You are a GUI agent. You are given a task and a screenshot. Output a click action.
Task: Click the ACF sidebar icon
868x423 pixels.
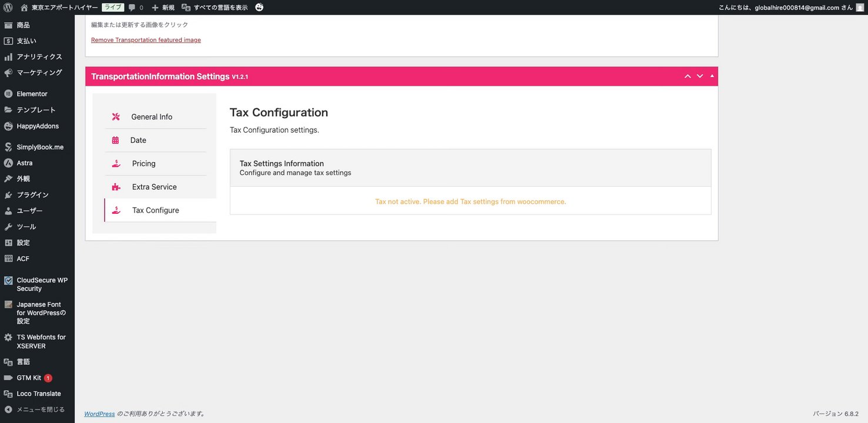point(8,258)
